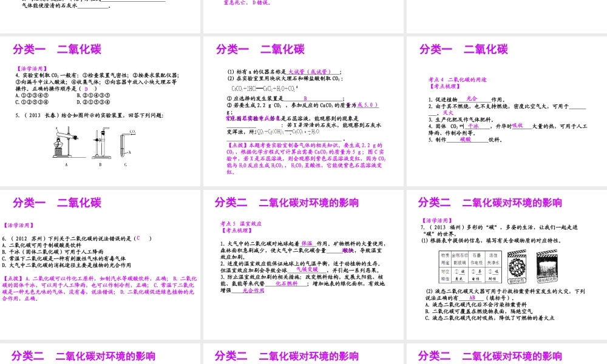The width and height of the screenshot is (607, 364).
Task: Click the answer 干冰 after 固体 CO2 叫
Action: pos(473,126)
